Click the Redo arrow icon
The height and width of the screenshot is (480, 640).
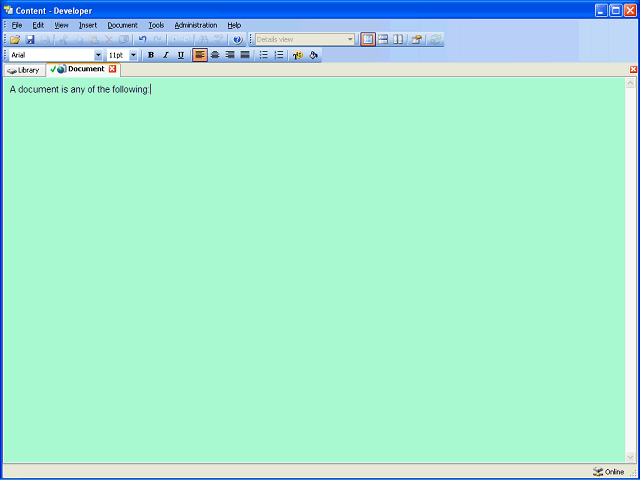coord(157,40)
